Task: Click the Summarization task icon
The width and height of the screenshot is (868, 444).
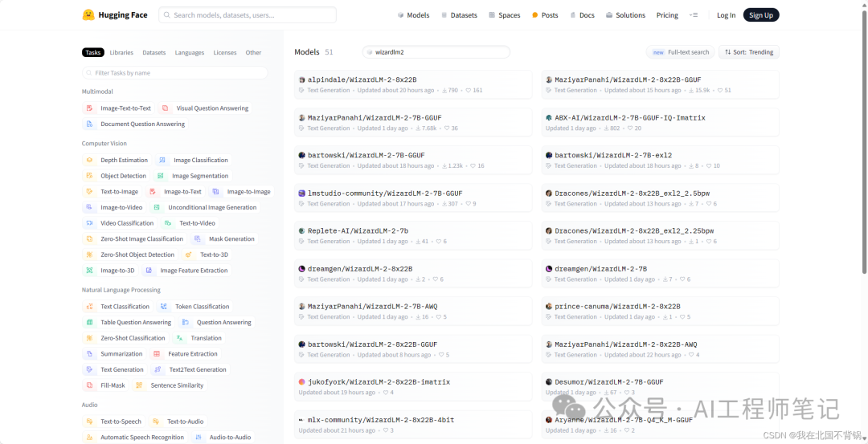Action: (x=90, y=354)
